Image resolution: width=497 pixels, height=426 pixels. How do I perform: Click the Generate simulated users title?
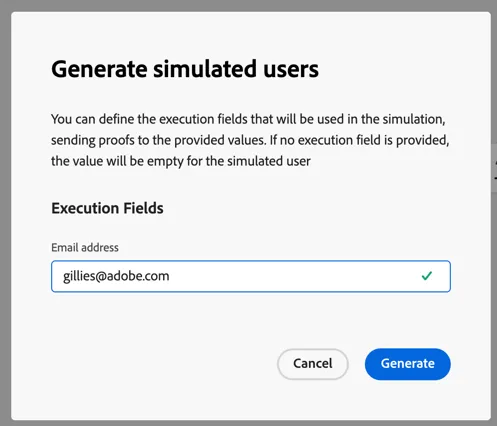point(185,69)
